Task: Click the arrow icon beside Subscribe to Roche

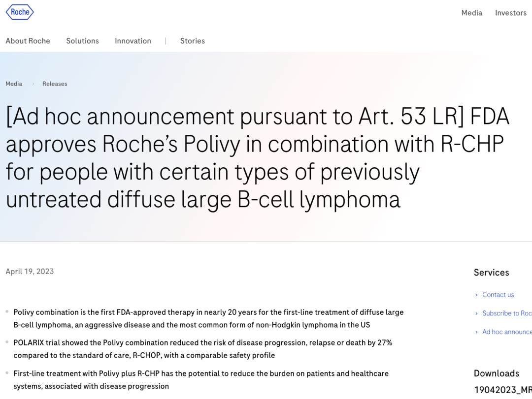Action: coord(476,313)
